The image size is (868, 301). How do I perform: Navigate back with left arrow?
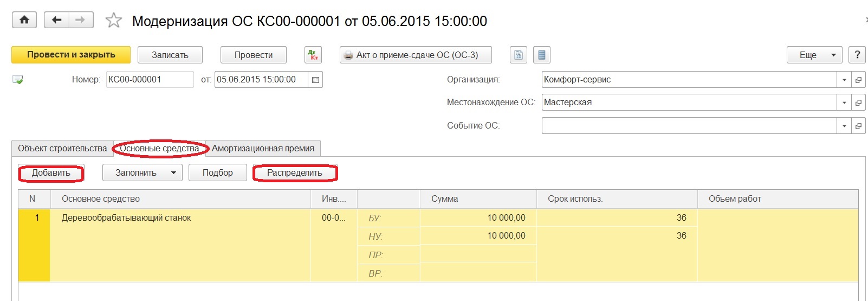coord(56,20)
